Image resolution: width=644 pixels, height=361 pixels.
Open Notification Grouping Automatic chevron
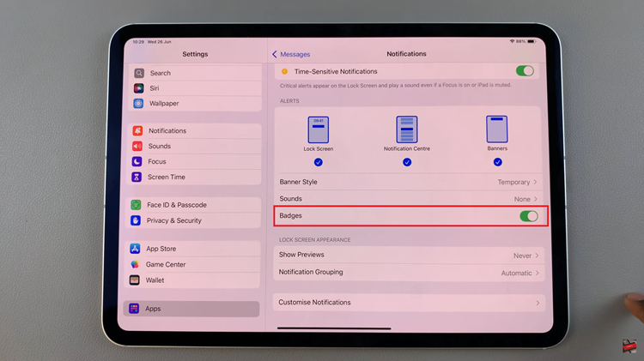pyautogui.click(x=538, y=273)
